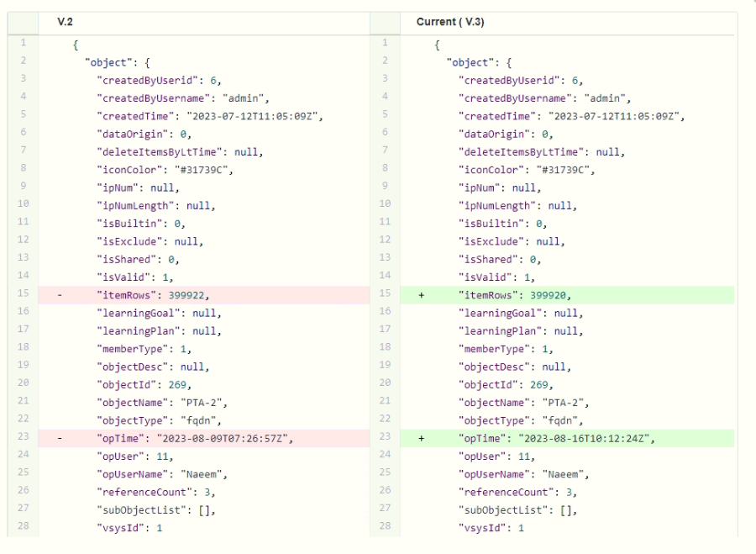Screen dimensions: 756x554
Task: Click the minus marker beside itemRows in V.2
Action: [x=59, y=295]
